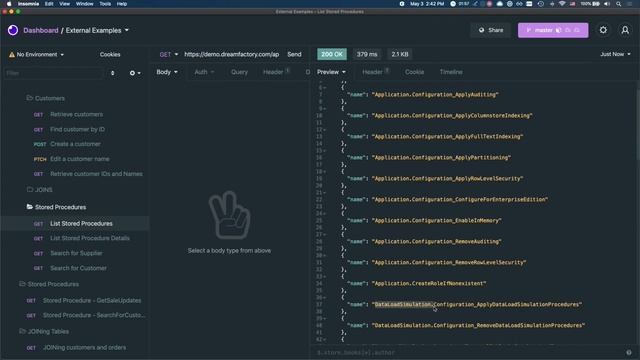This screenshot has width=640, height=360.
Task: Open the master branch dropdown
Action: pos(553,30)
